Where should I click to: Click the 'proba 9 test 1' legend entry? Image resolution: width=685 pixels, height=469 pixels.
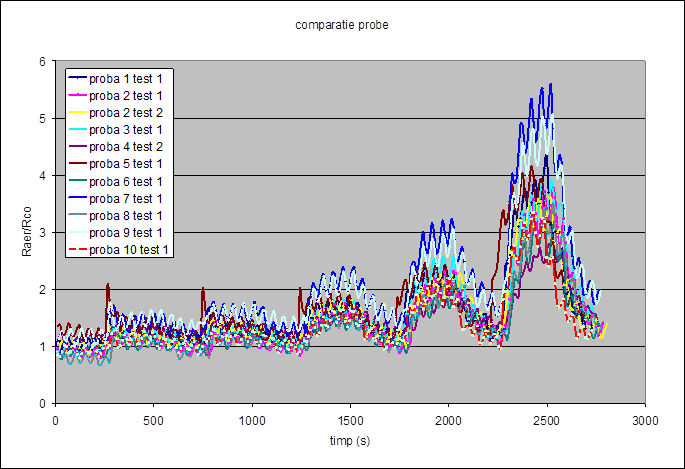tap(116, 232)
